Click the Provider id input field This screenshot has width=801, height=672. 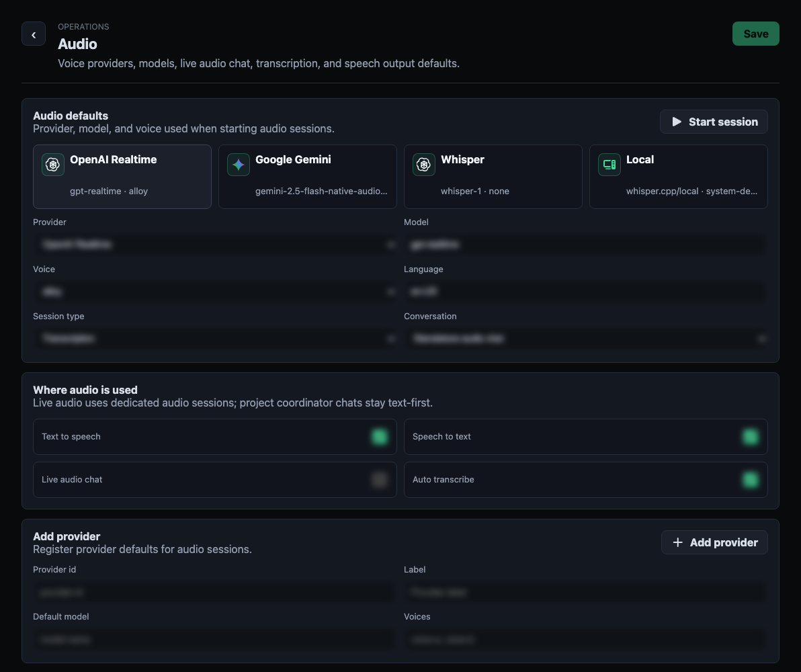coord(215,592)
